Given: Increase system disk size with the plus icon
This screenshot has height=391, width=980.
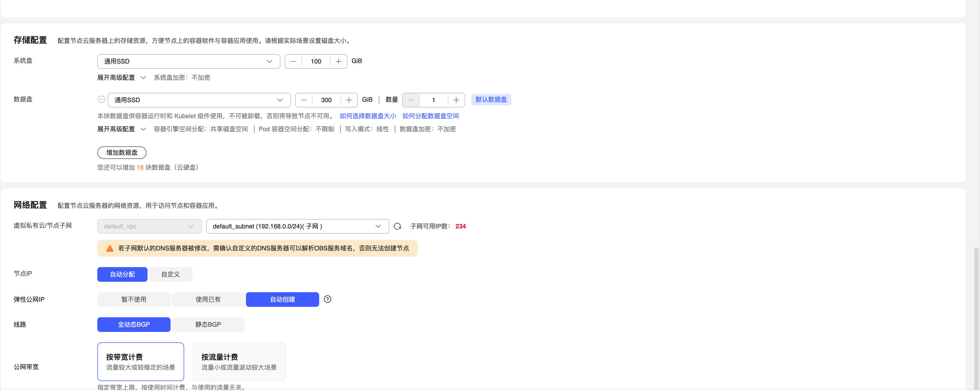Looking at the screenshot, I should pyautogui.click(x=338, y=61).
